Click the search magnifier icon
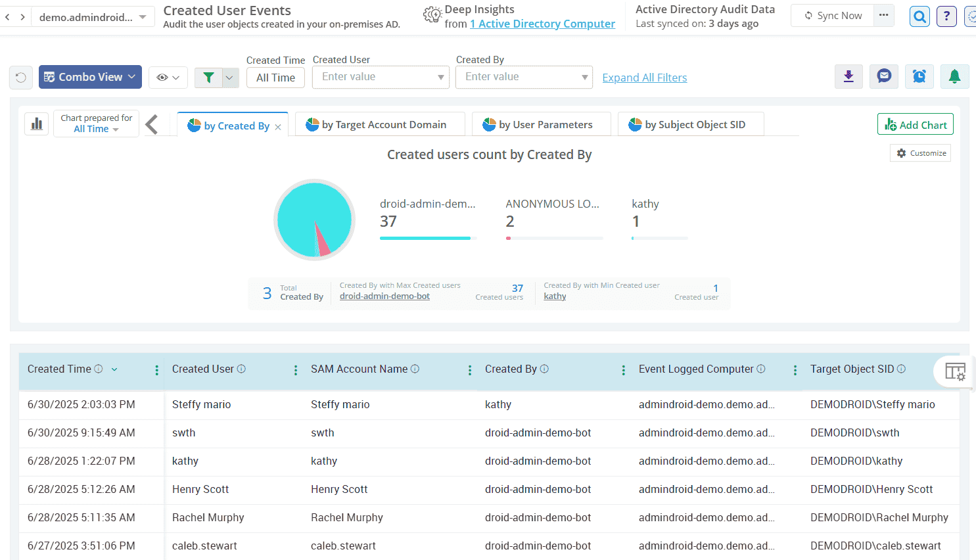This screenshot has height=560, width=976. pyautogui.click(x=919, y=16)
